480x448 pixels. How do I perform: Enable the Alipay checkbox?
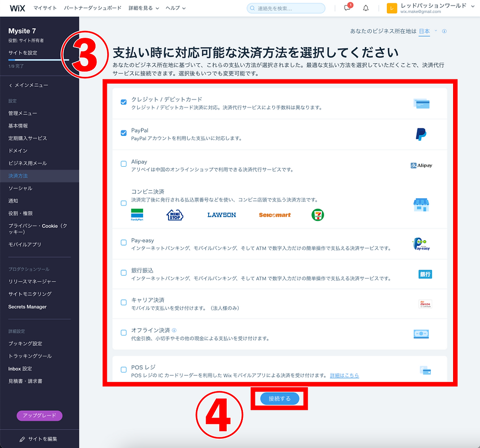point(123,164)
